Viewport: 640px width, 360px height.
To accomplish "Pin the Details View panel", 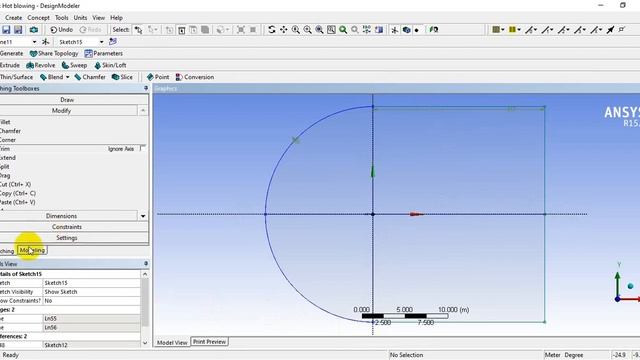I will 146,264.
